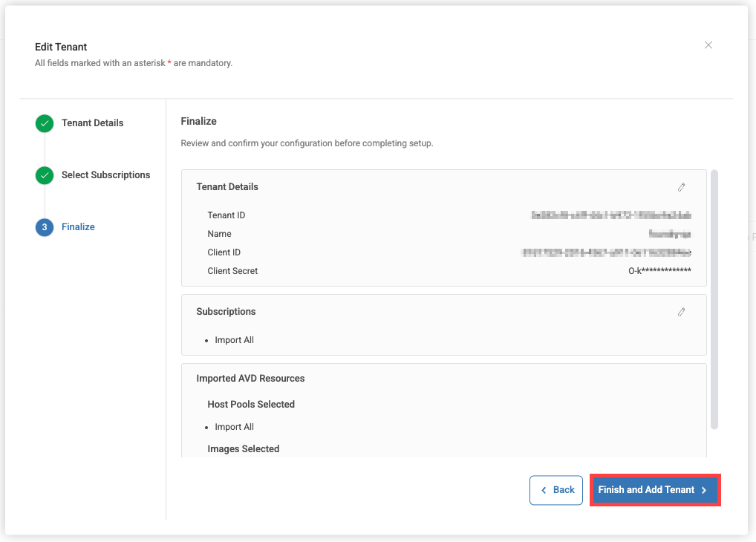Open the Tenant Details step in the sidebar

click(x=93, y=123)
